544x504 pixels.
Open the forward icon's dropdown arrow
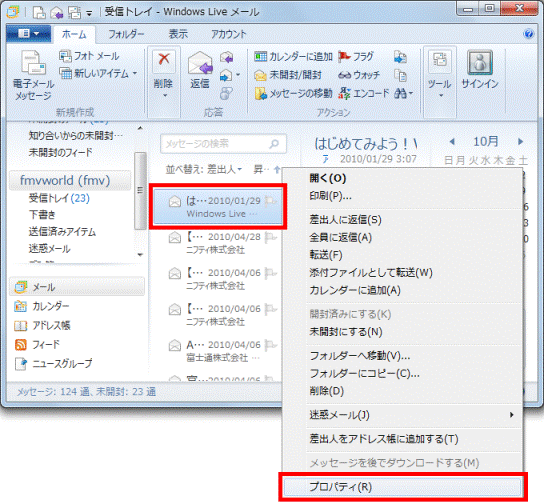pyautogui.click(x=238, y=75)
